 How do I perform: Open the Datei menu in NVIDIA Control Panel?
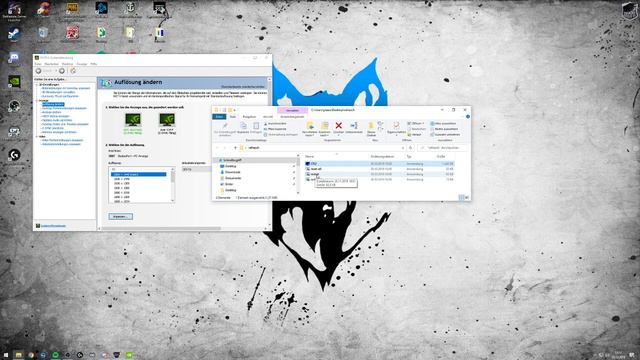(38, 64)
